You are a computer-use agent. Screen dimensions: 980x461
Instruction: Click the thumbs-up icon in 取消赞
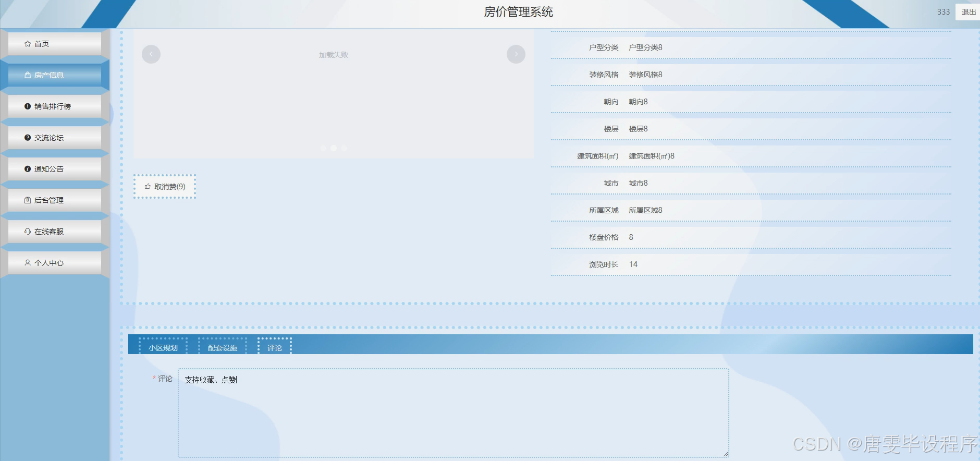148,186
